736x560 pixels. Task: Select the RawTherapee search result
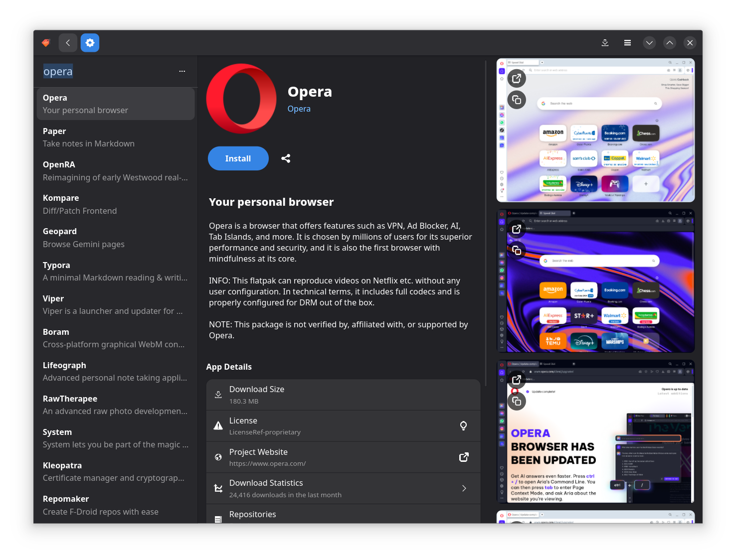(116, 405)
